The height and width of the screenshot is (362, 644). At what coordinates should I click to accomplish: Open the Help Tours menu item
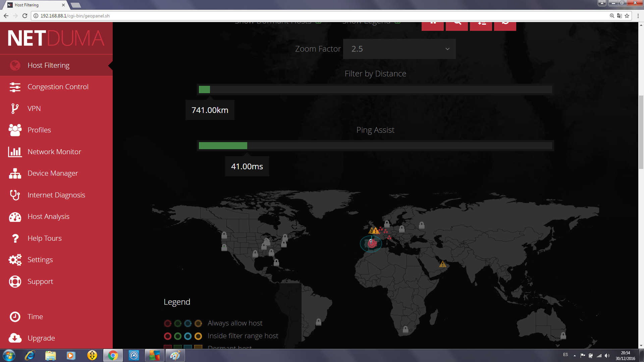point(45,238)
